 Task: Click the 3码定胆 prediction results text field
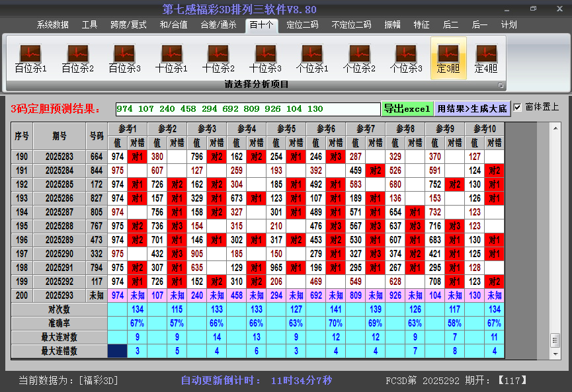pos(247,109)
